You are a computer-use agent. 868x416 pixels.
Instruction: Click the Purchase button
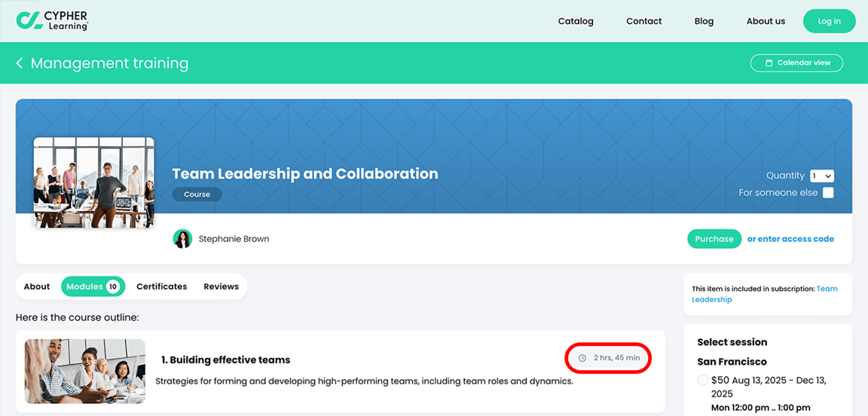(714, 239)
